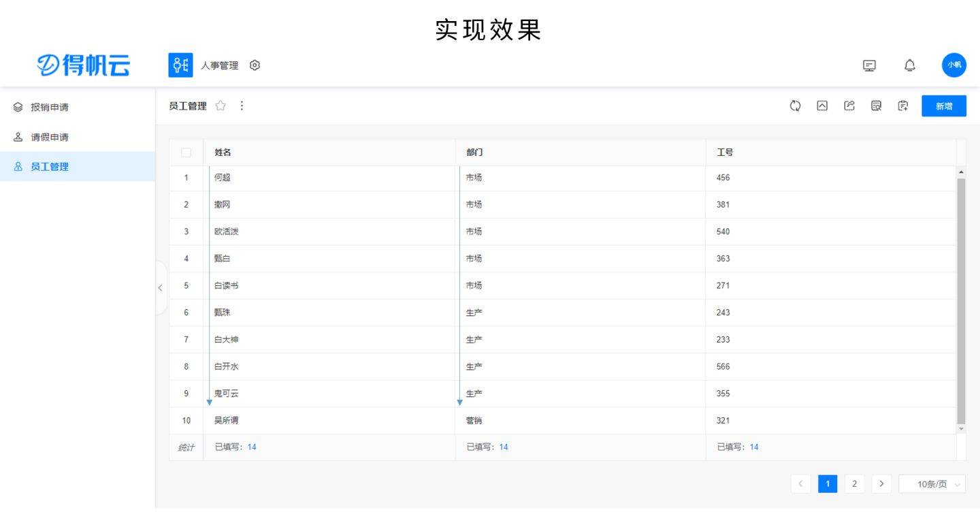Open the 人事管理 app icon

(x=179, y=65)
